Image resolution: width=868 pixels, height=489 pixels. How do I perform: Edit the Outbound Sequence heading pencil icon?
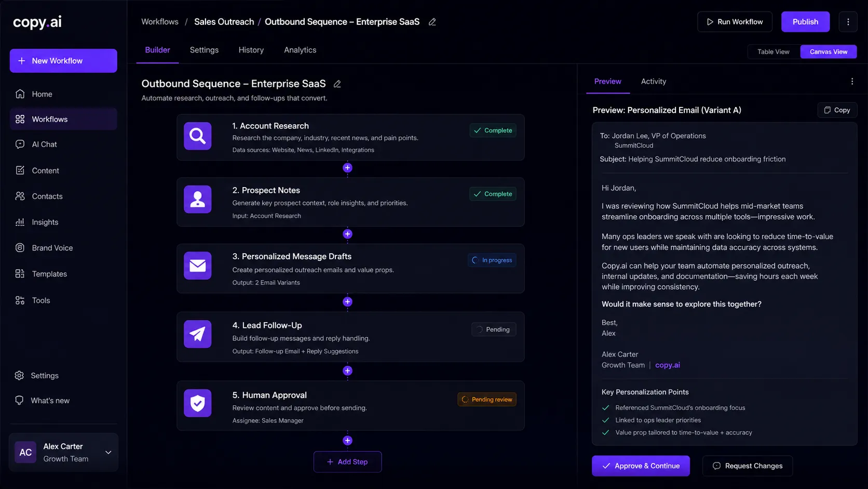pyautogui.click(x=337, y=84)
